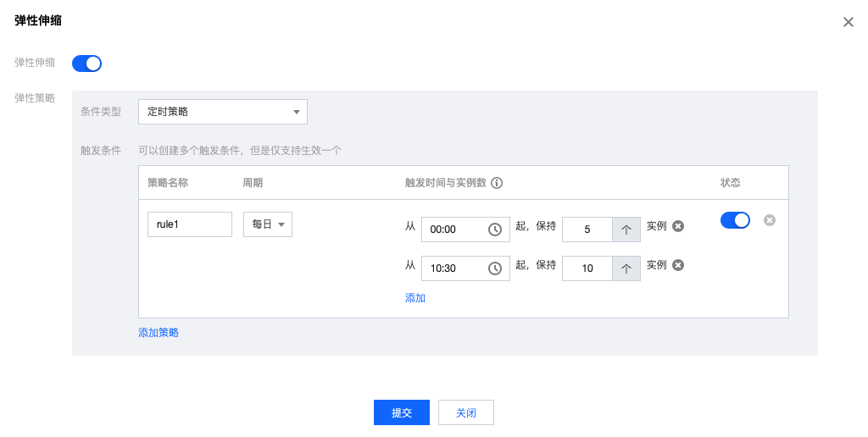The width and height of the screenshot is (868, 437).
Task: Increase instance count 5 with the arrow
Action: click(626, 230)
